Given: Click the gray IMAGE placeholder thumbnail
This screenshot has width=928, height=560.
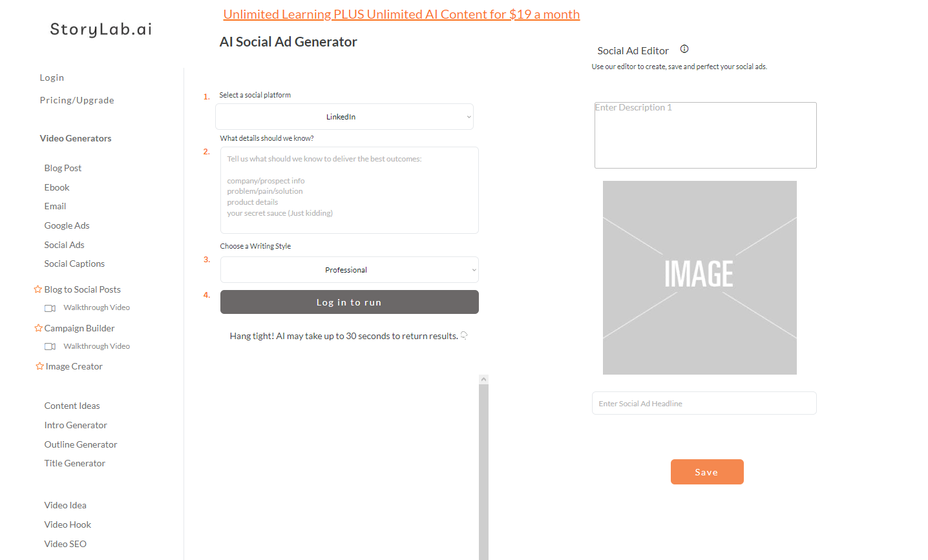Looking at the screenshot, I should [699, 278].
